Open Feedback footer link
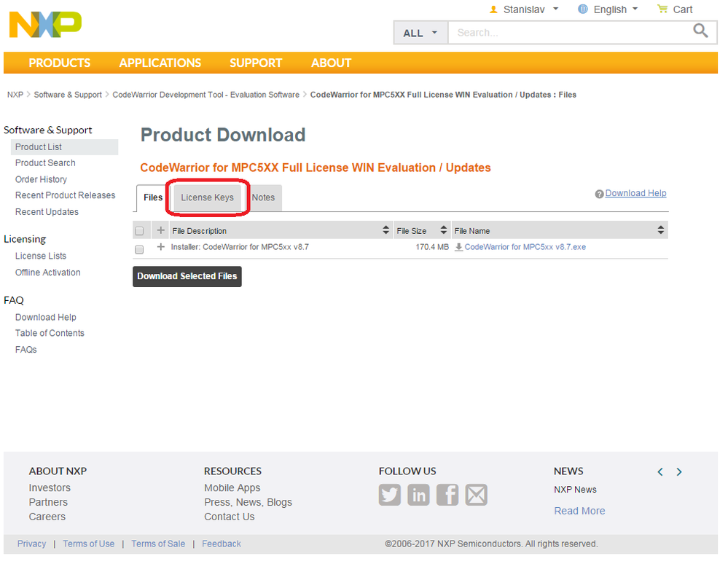This screenshot has height=580, width=728. [222, 544]
